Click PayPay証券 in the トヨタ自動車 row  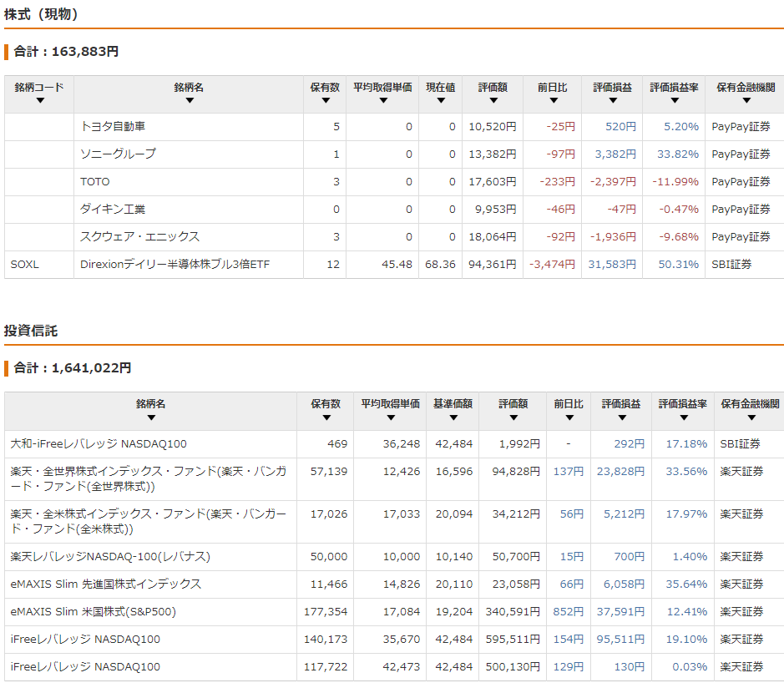click(x=741, y=127)
